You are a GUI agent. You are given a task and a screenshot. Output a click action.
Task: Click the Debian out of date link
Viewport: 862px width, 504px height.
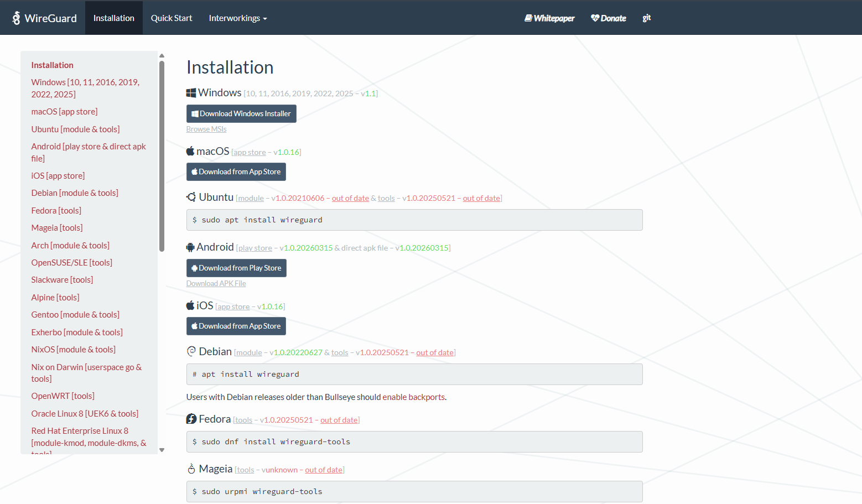point(435,352)
